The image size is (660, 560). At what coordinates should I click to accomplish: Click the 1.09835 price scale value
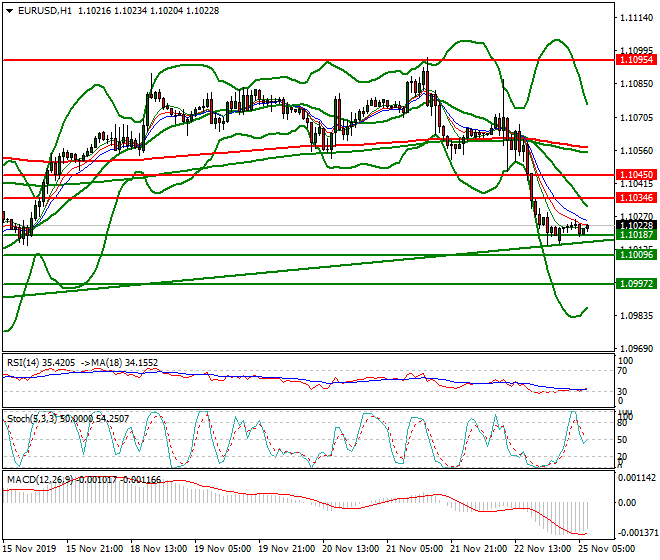coord(637,316)
